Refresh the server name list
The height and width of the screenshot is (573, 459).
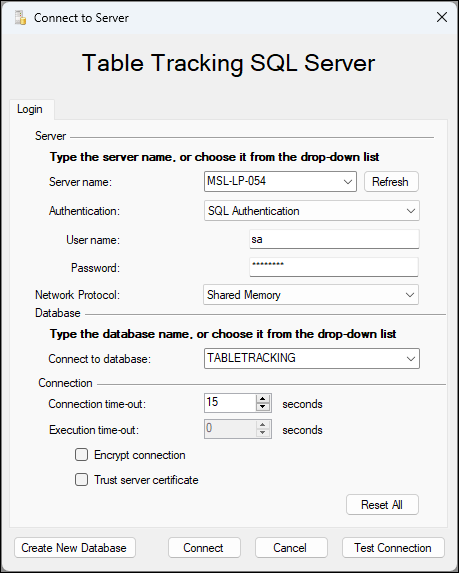pos(391,182)
